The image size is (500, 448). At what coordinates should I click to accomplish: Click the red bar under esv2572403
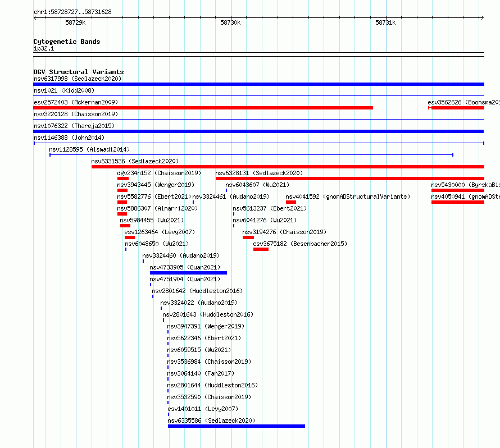coord(203,108)
